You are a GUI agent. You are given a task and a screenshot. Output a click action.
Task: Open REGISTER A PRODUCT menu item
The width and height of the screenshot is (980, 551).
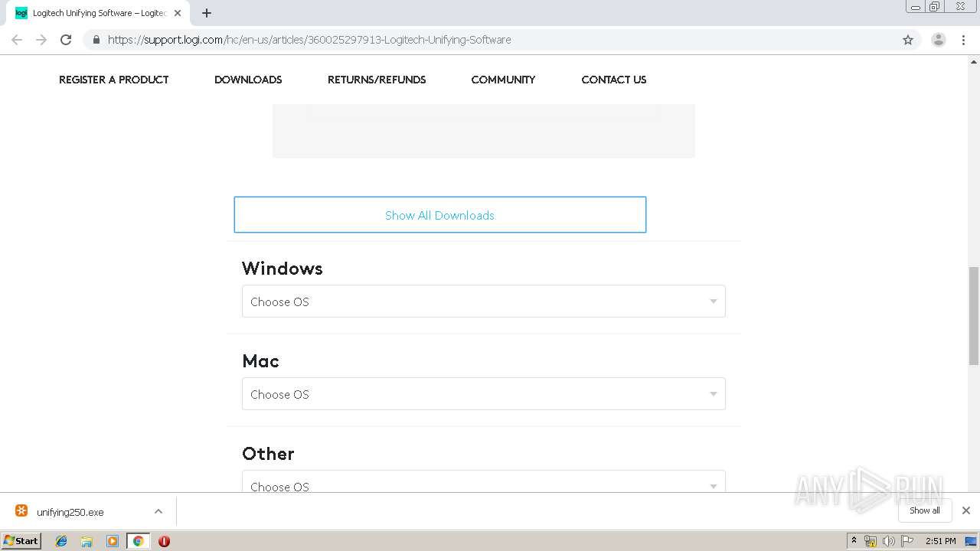coord(113,80)
